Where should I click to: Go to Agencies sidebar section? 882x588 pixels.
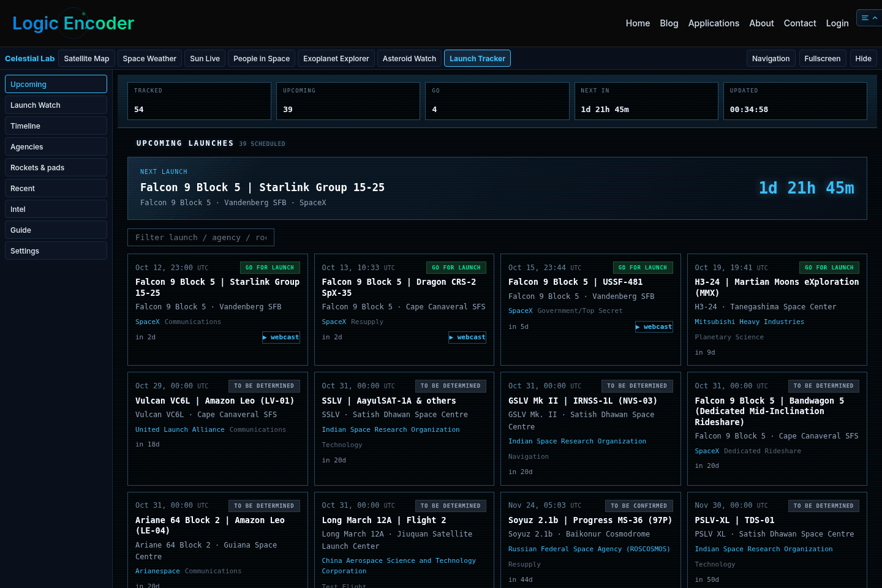coord(56,146)
